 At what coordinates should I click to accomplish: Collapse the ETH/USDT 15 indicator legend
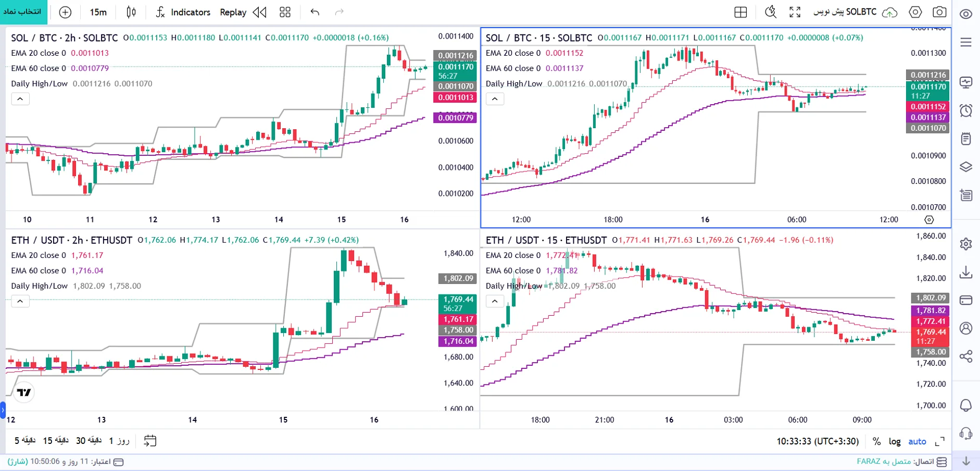tap(495, 301)
